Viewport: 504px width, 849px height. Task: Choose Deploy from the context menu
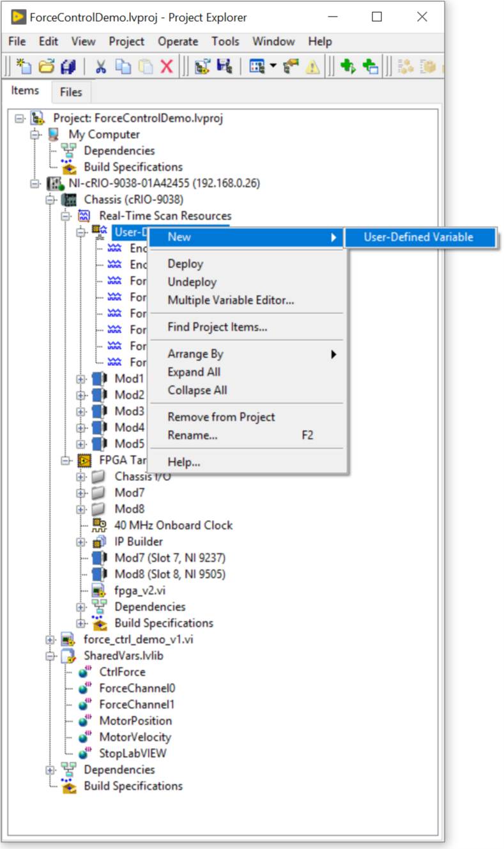coord(248,264)
